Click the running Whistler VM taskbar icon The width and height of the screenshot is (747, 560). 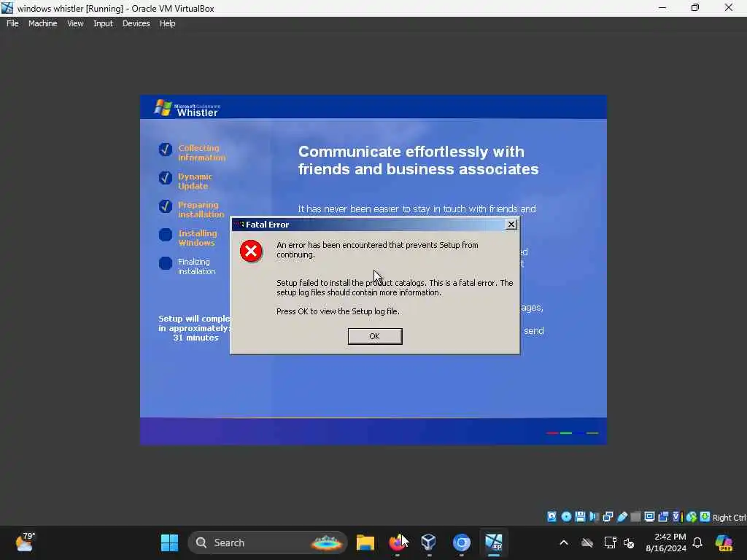(x=494, y=542)
